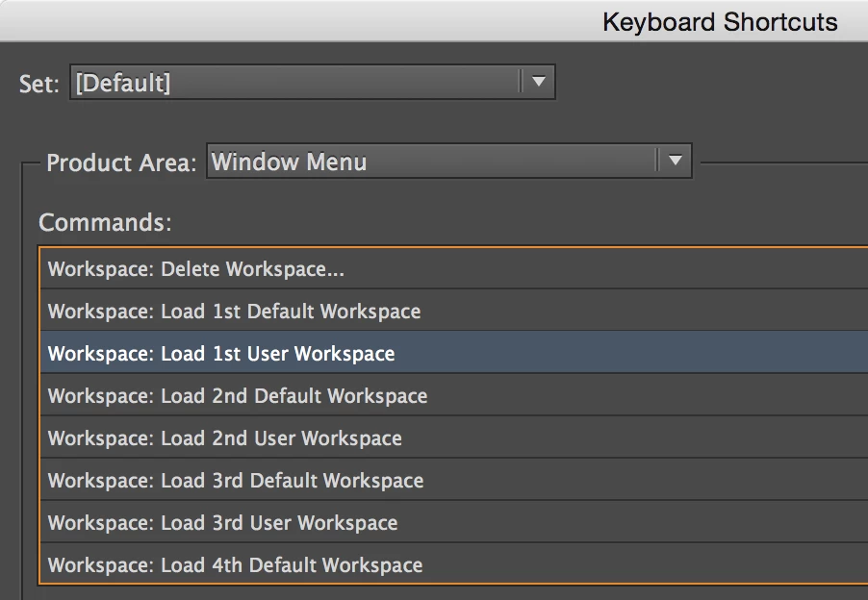This screenshot has height=600, width=868.
Task: Open the Set dropdown arrow
Action: tap(538, 83)
